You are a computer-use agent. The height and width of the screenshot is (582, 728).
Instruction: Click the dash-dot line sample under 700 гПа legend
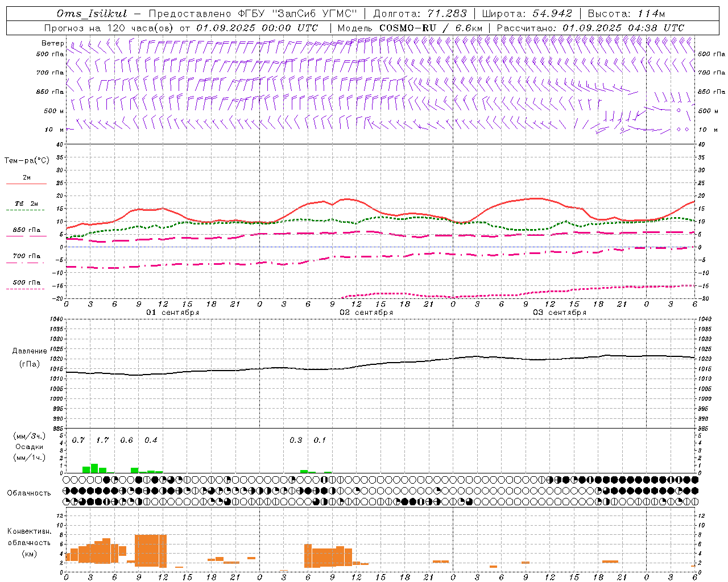25,263
